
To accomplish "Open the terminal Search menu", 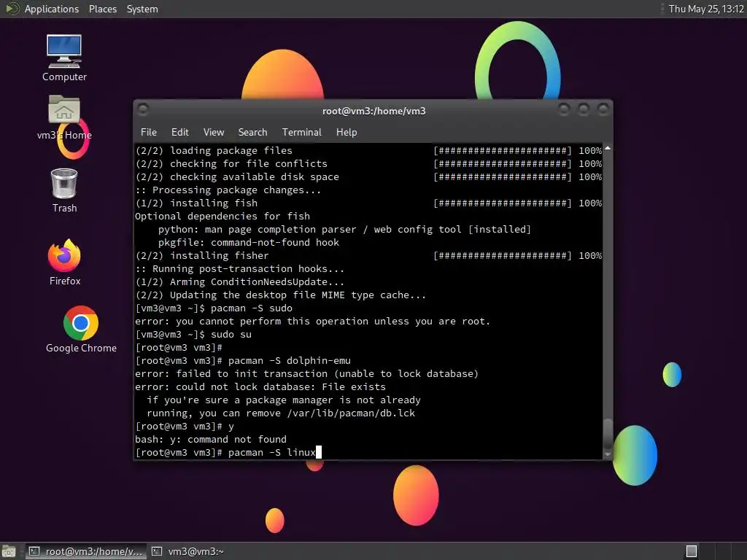I will click(x=252, y=133).
